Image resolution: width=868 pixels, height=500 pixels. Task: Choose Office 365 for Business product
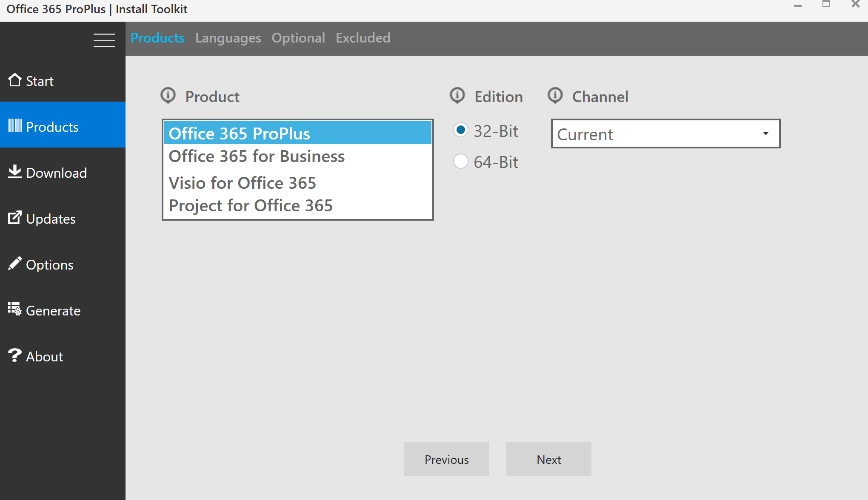257,156
